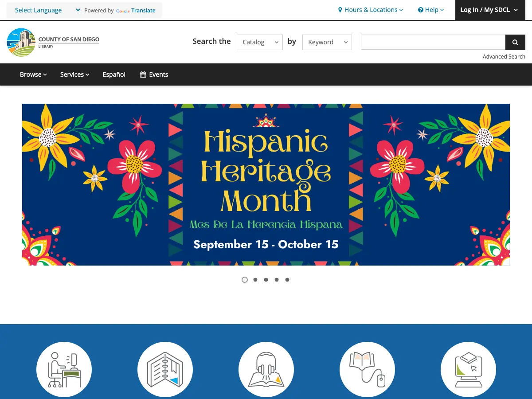The height and width of the screenshot is (399, 532).
Task: Click into the catalog search text field
Action: [433, 42]
